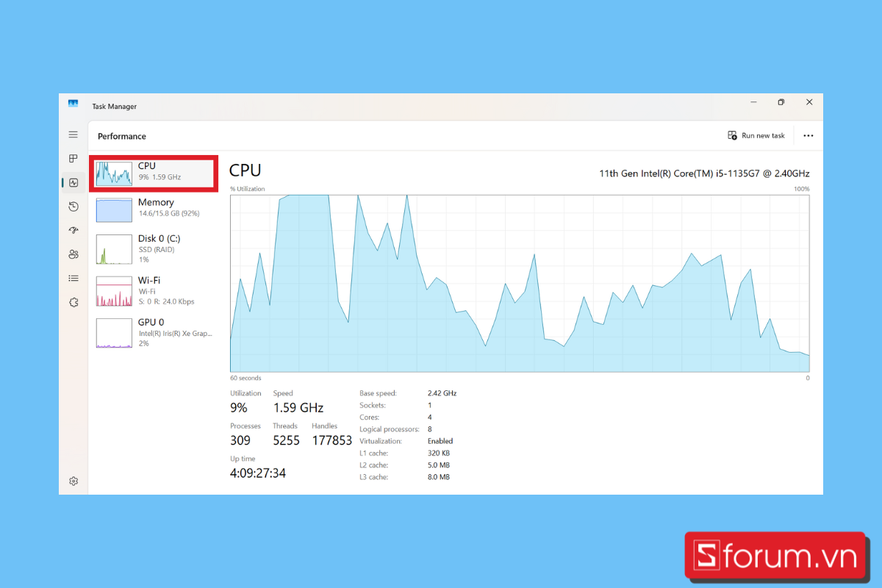
Task: Click the Intel(R) Iris(R) Xe GPU name text
Action: tap(175, 333)
